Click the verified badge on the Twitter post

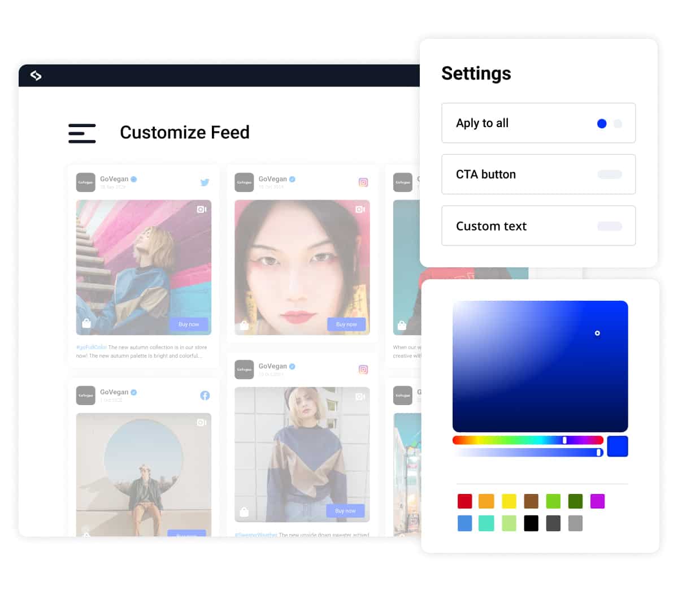(134, 179)
